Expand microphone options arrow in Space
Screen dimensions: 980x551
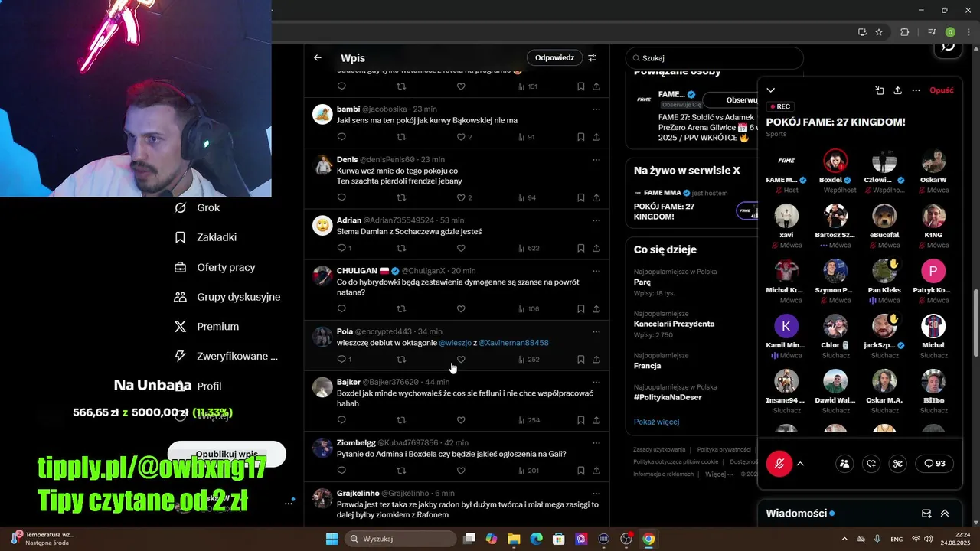[800, 464]
